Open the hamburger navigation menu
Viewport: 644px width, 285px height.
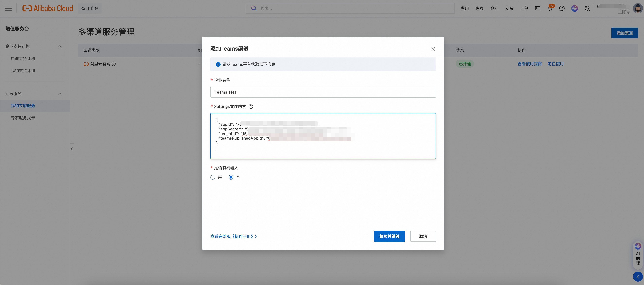tap(8, 8)
